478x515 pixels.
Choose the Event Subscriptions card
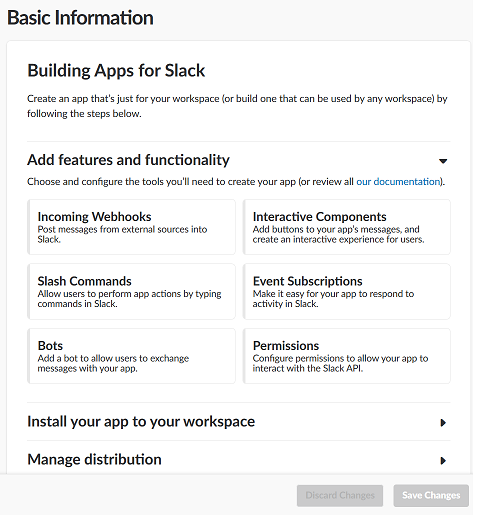click(x=347, y=292)
